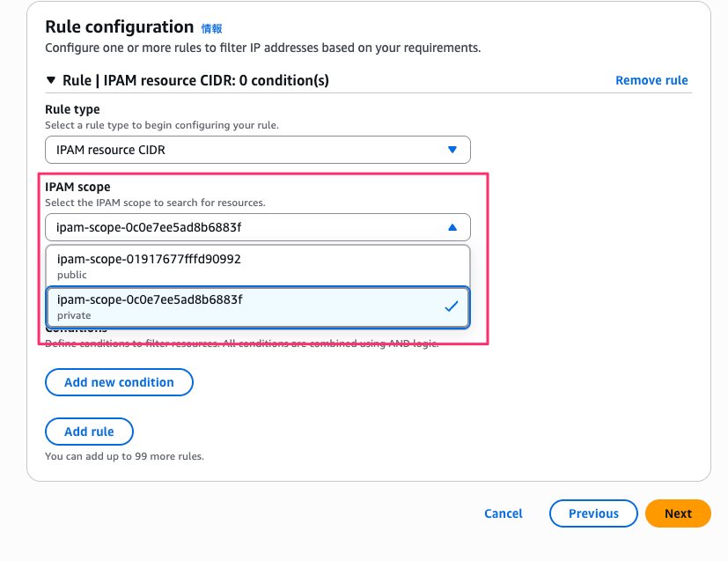Viewport: 728px width, 561px height.
Task: Open the IPAM resource CIDR select box
Action: 257,150
